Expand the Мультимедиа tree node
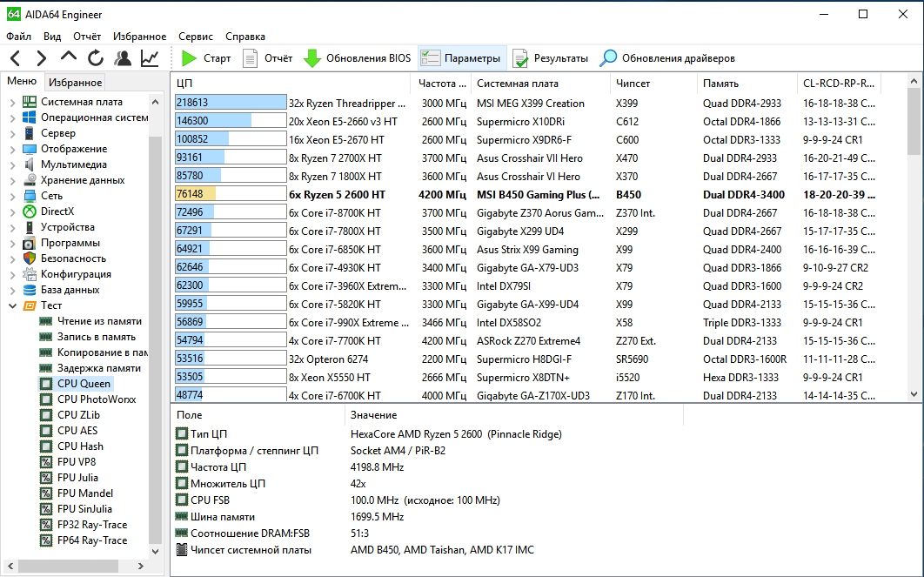The image size is (924, 577). click(12, 165)
